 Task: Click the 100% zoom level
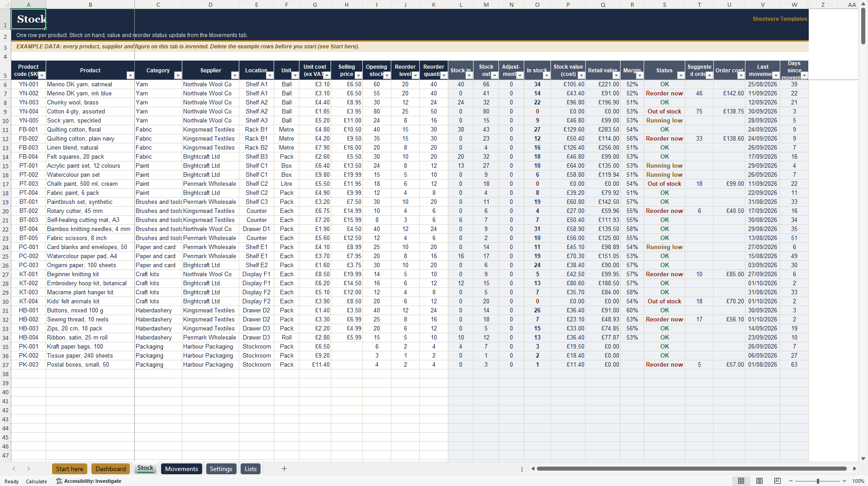[x=858, y=481]
